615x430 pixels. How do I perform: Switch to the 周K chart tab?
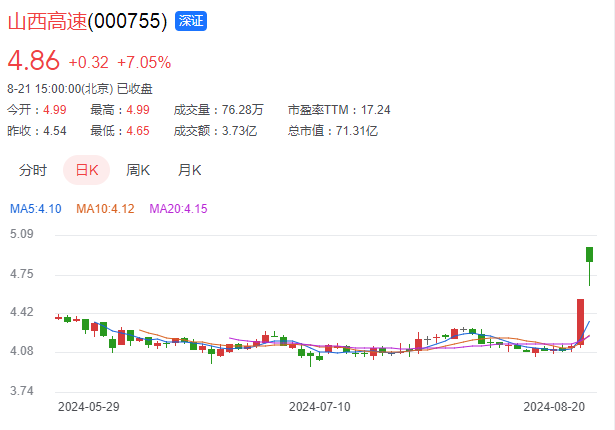(138, 170)
